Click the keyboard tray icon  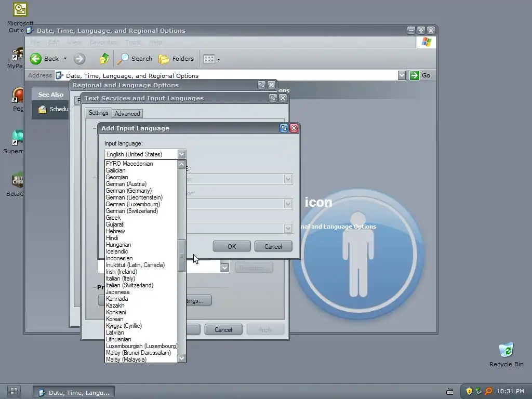[449, 392]
